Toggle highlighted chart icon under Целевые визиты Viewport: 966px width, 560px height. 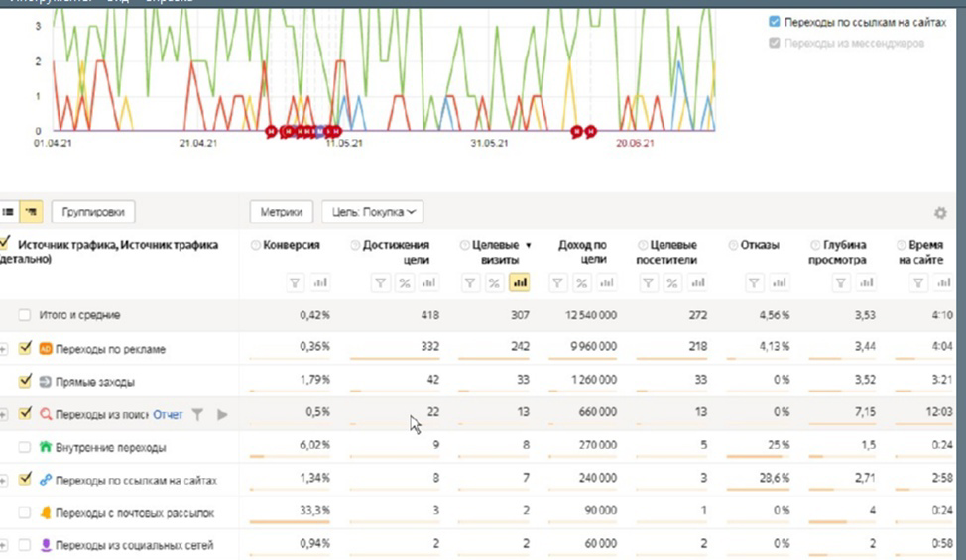click(x=520, y=283)
